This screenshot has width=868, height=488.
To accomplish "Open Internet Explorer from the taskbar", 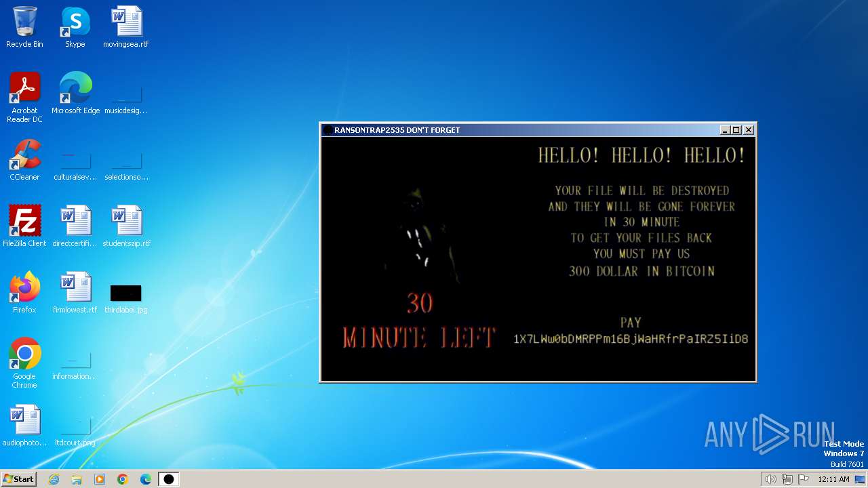I will (54, 479).
